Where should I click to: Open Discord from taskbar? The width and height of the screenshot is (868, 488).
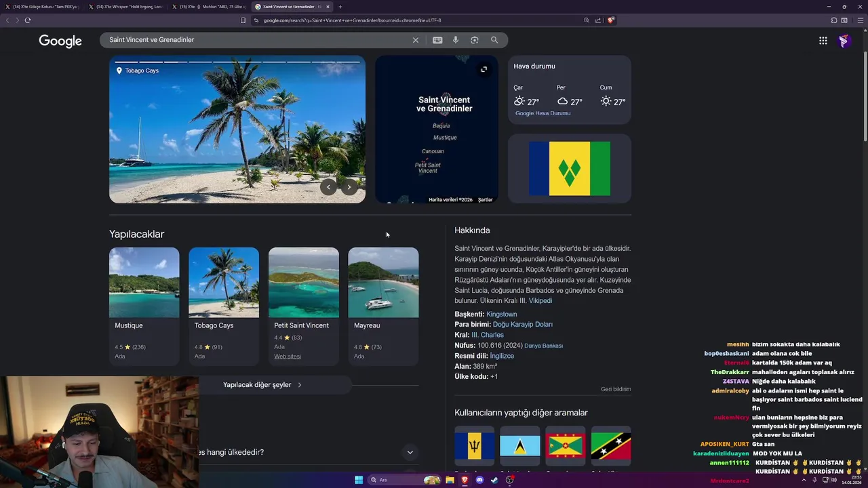479,480
